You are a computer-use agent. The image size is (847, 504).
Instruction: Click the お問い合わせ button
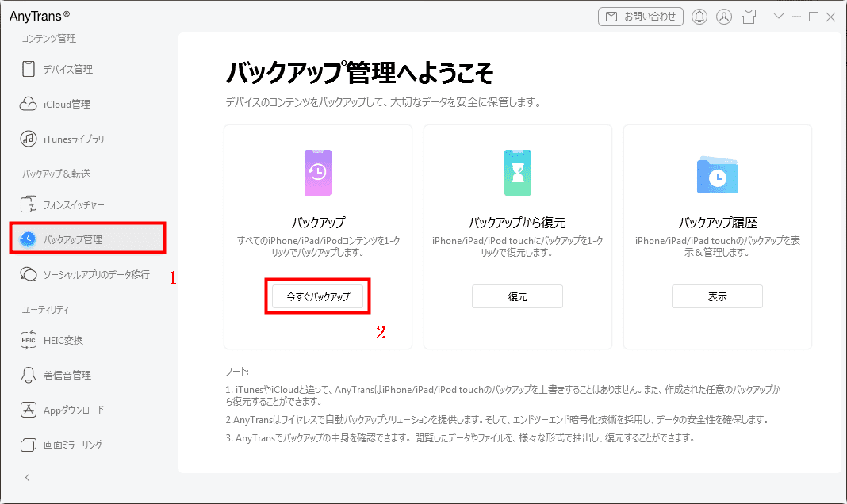coord(641,17)
